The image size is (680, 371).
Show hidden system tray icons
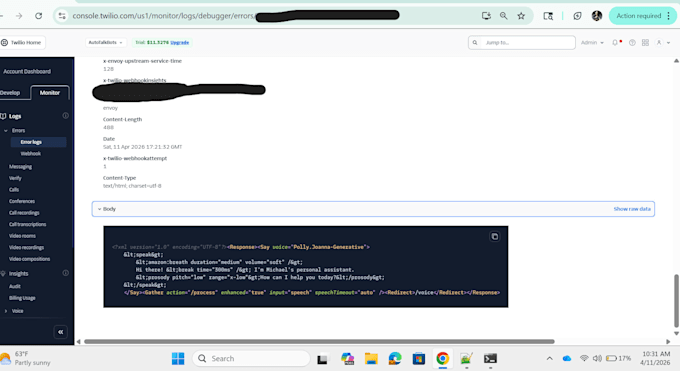pos(549,358)
